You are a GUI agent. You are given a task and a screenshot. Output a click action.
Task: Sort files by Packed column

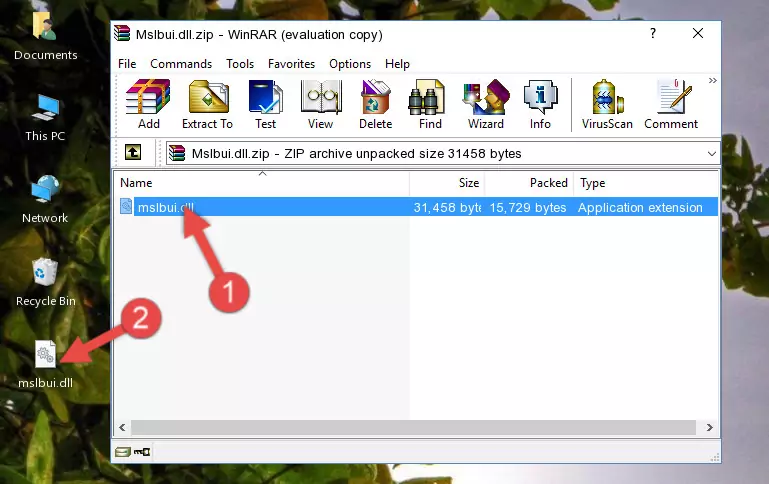click(529, 183)
